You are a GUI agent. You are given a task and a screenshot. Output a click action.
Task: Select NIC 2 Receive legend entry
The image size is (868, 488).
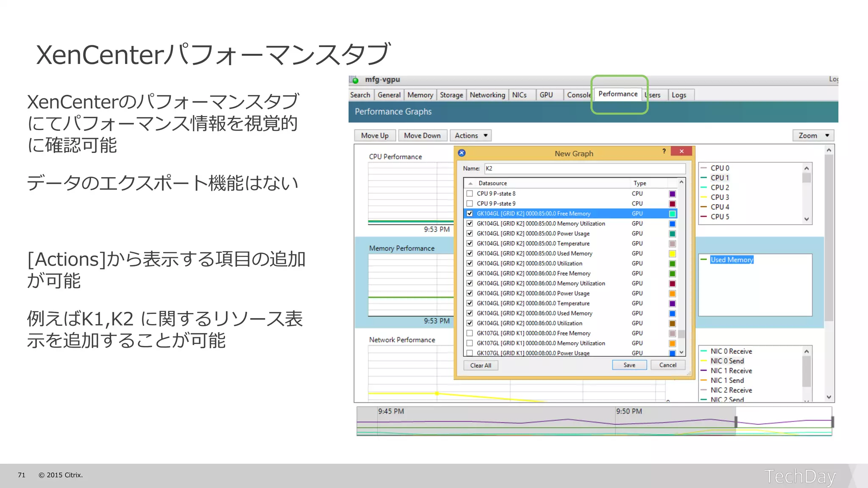tap(731, 390)
